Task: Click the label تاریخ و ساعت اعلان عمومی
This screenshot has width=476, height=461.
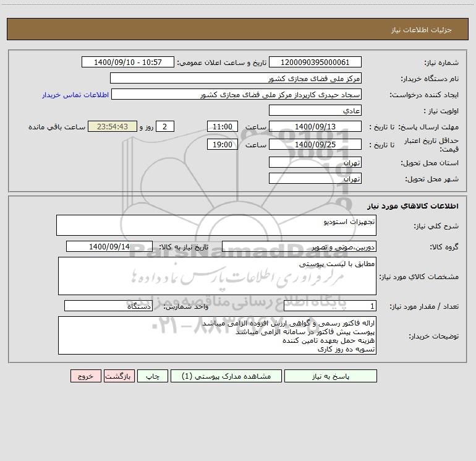Action: pyautogui.click(x=221, y=62)
